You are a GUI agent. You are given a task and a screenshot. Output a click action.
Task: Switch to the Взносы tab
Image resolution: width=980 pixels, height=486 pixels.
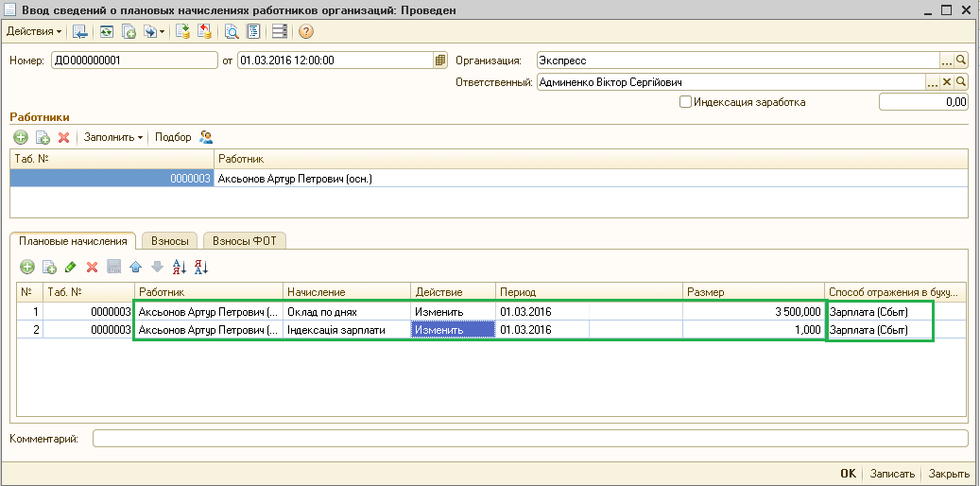(x=169, y=241)
